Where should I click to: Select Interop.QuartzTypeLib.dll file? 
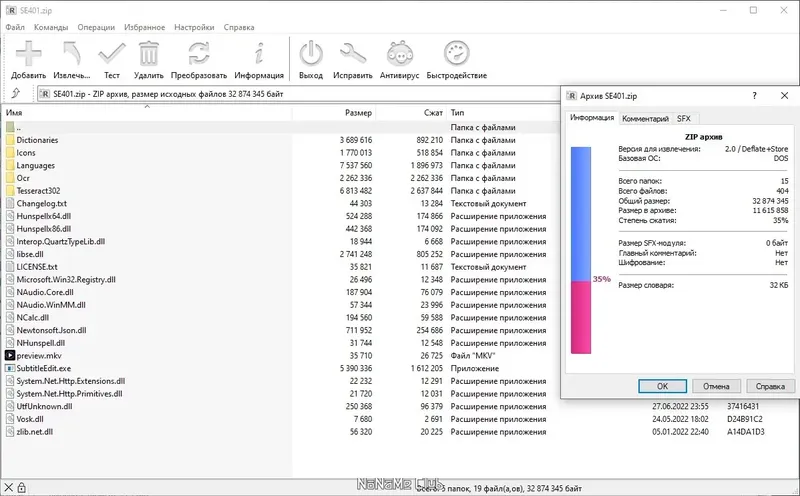point(60,241)
